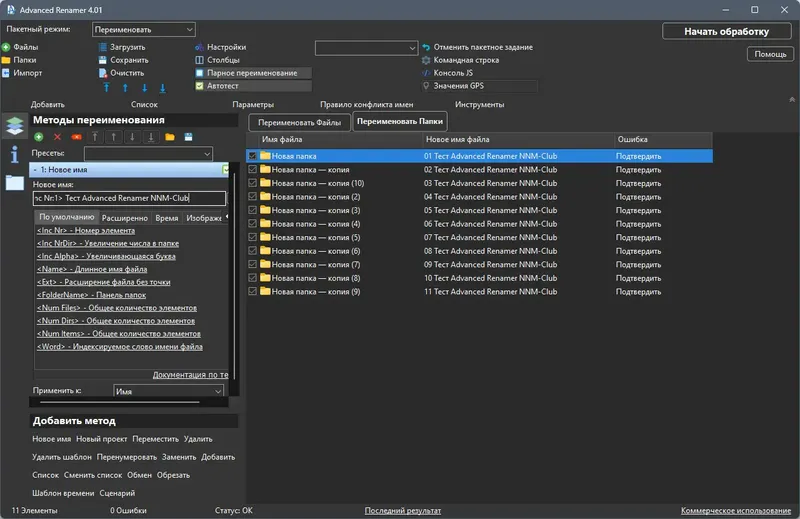This screenshot has height=519, width=800.
Task: Open Последний результат link
Action: click(x=403, y=510)
